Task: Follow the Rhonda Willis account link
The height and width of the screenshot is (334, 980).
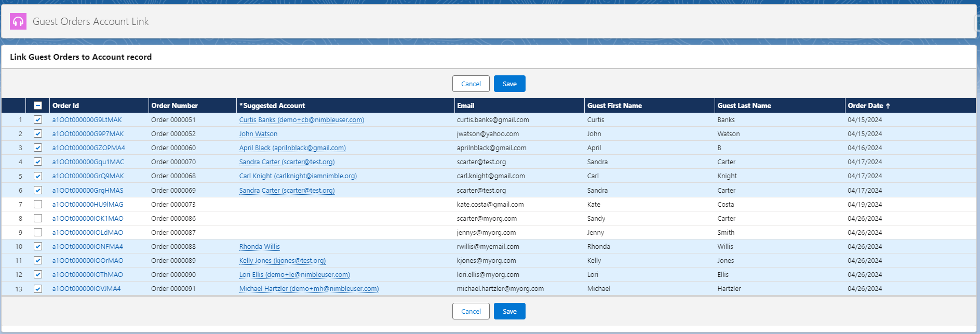Action: point(259,246)
